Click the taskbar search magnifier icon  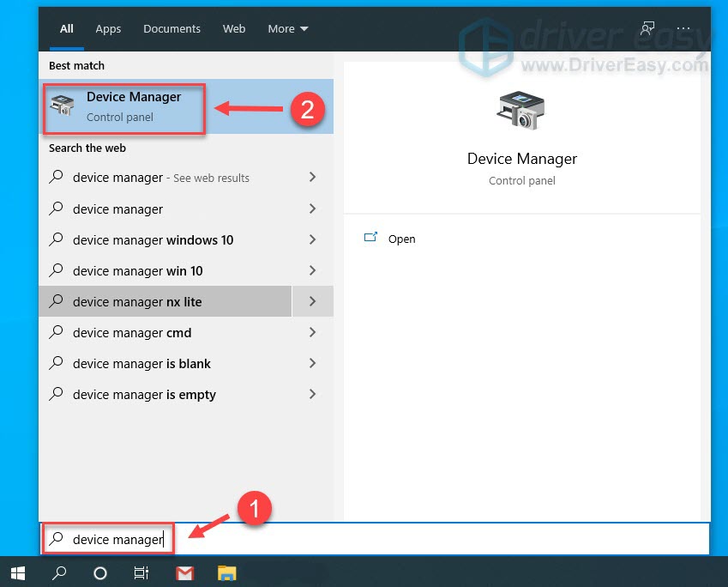59,572
